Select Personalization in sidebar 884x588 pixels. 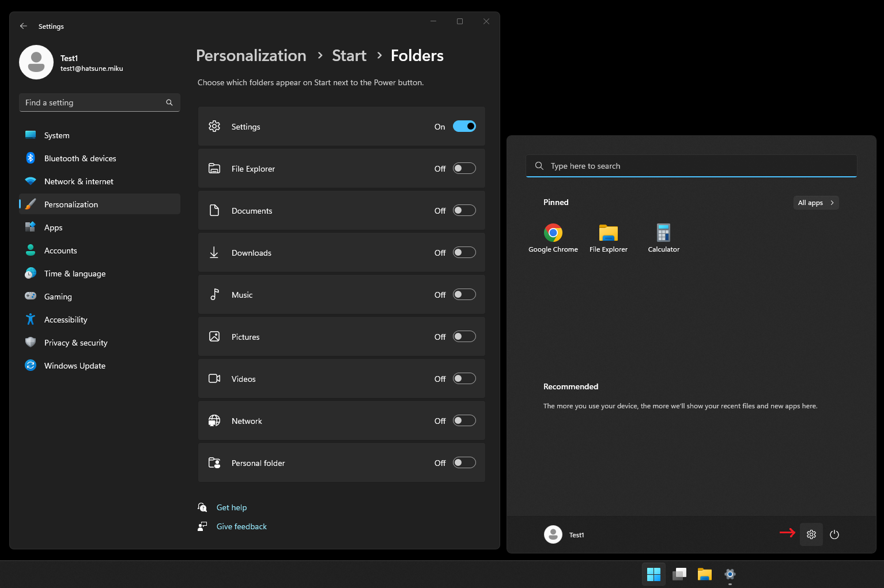pos(100,204)
